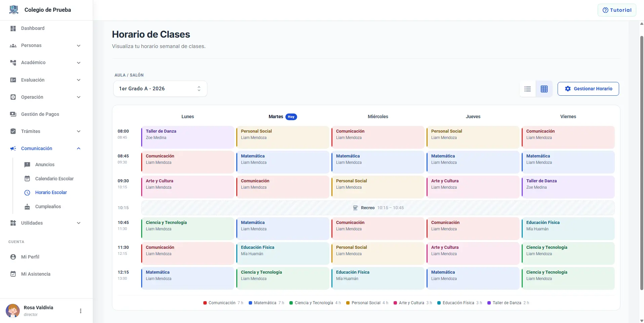Expand the Personas submenu chevron
The height and width of the screenshot is (323, 644).
[x=79, y=46]
